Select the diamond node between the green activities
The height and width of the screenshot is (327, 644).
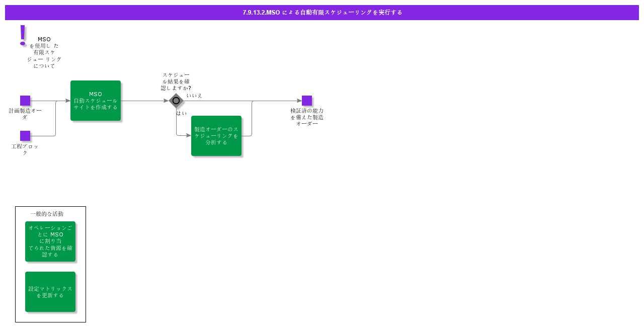[x=176, y=101]
